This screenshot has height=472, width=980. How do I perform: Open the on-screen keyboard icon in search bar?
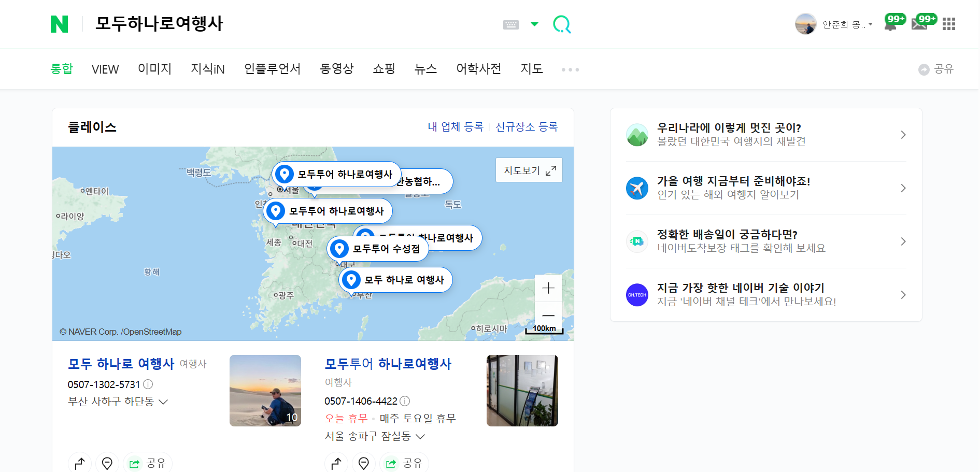[511, 24]
